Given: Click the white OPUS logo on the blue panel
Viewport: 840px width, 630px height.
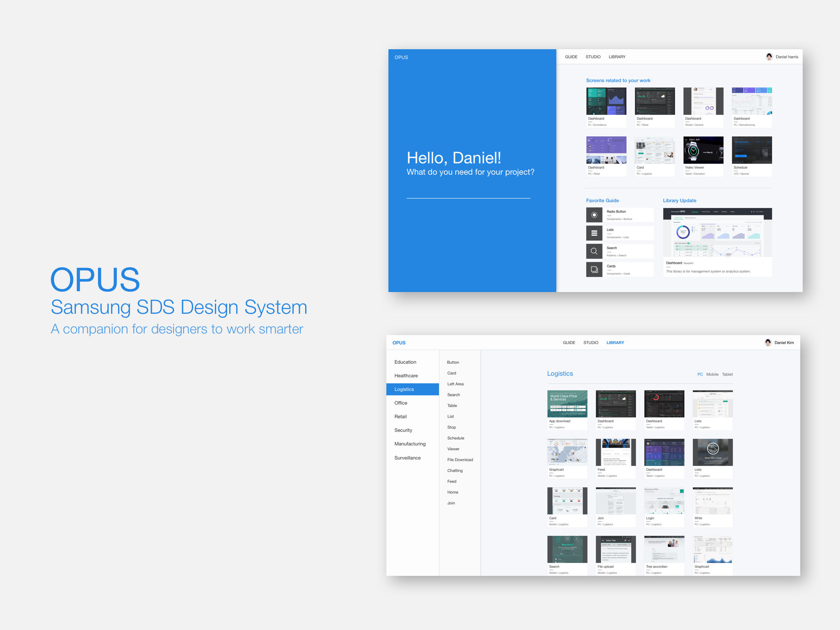Looking at the screenshot, I should pyautogui.click(x=401, y=57).
